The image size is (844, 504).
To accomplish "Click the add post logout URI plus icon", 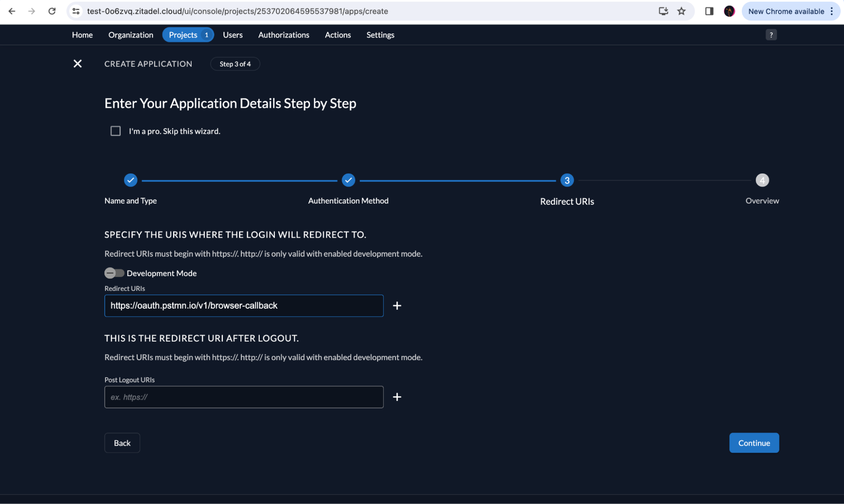I will point(396,397).
